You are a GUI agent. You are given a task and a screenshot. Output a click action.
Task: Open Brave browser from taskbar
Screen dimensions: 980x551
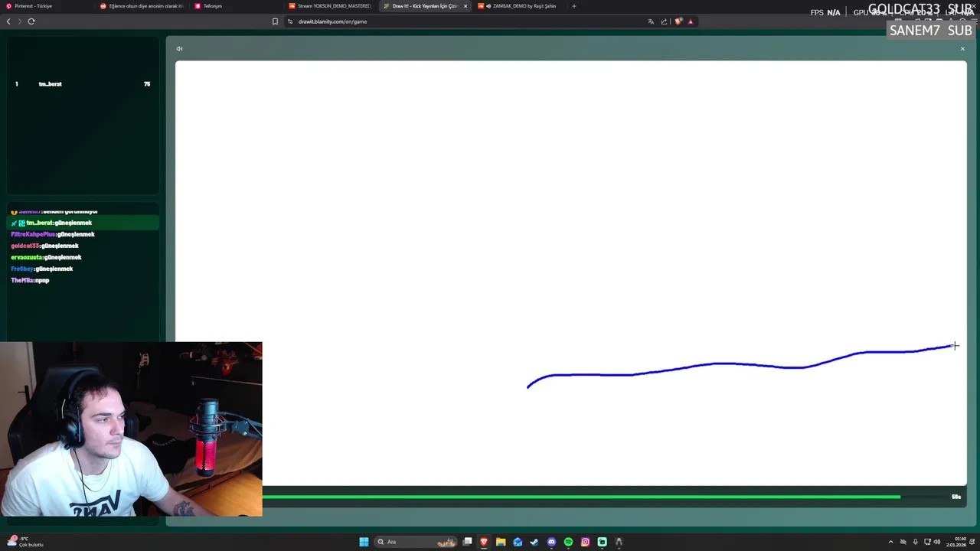(x=484, y=542)
